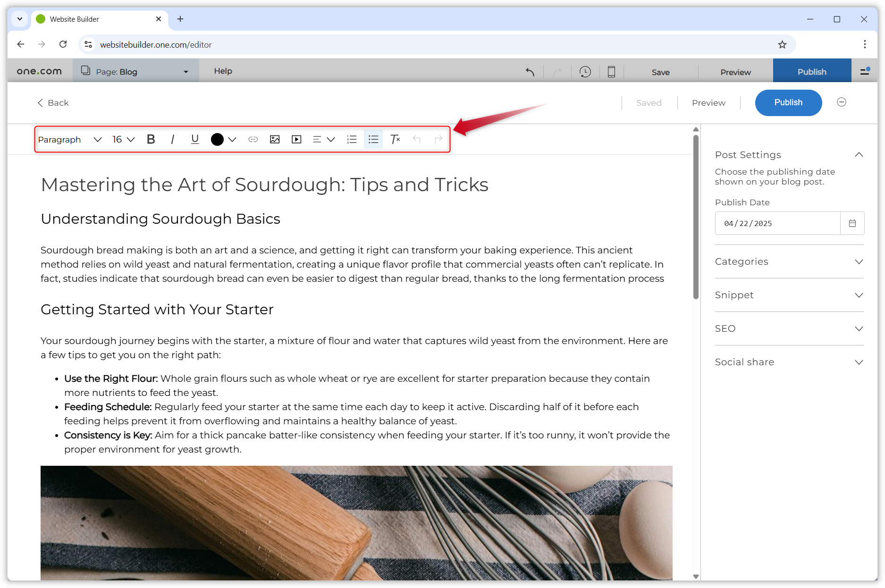Apply italic formatting

172,139
